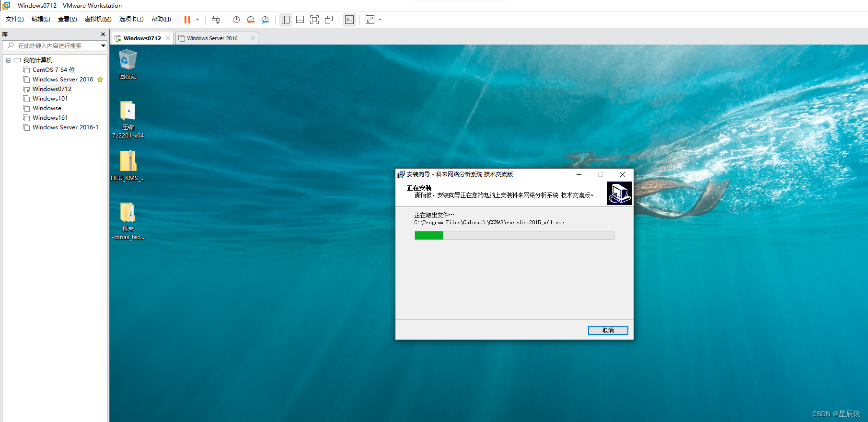
Task: Click the vcredist2015_x64.exe file path text
Action: click(x=489, y=223)
